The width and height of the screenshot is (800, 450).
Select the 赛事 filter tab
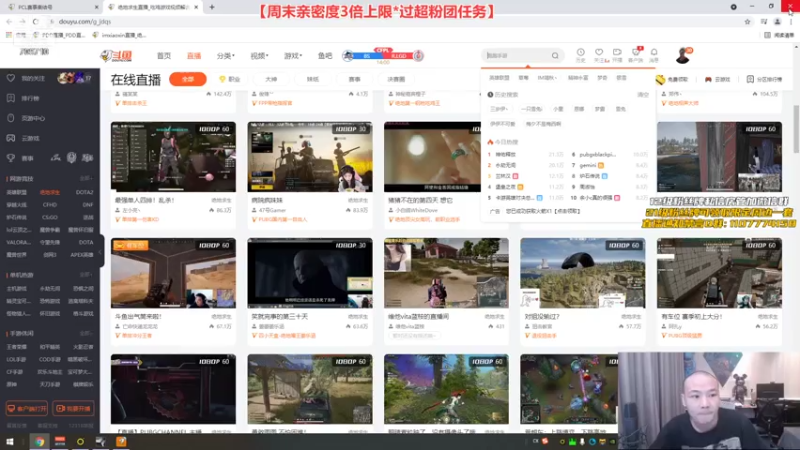pyautogui.click(x=355, y=79)
